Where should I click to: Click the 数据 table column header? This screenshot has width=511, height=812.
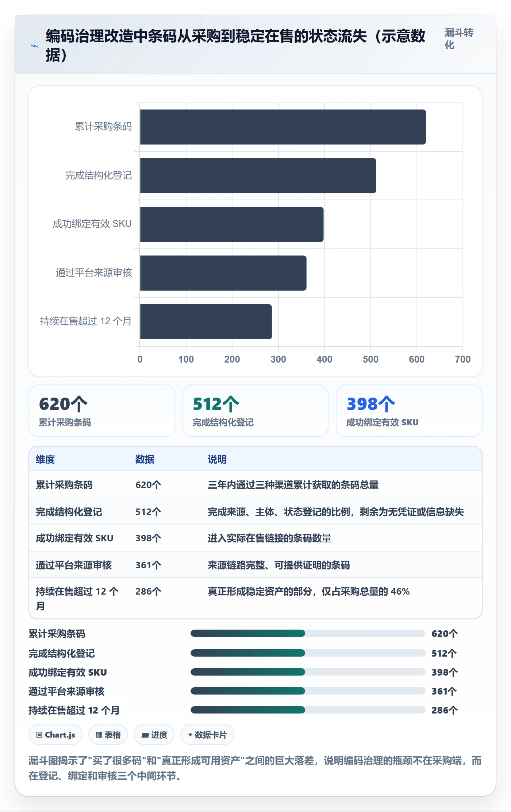tap(145, 459)
